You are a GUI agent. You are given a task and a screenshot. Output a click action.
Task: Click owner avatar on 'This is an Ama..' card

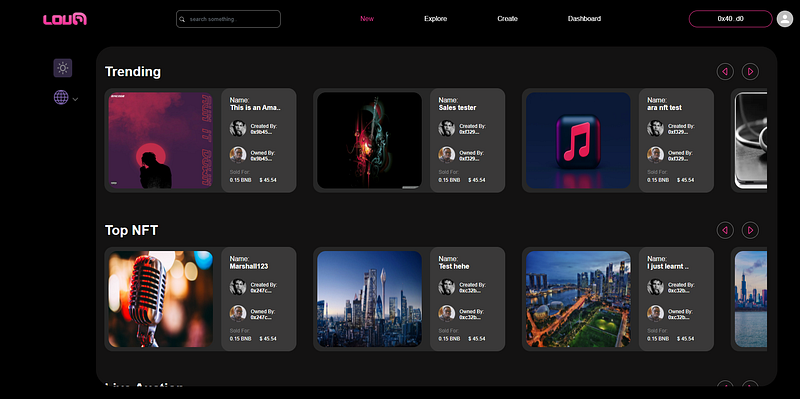[x=238, y=155]
